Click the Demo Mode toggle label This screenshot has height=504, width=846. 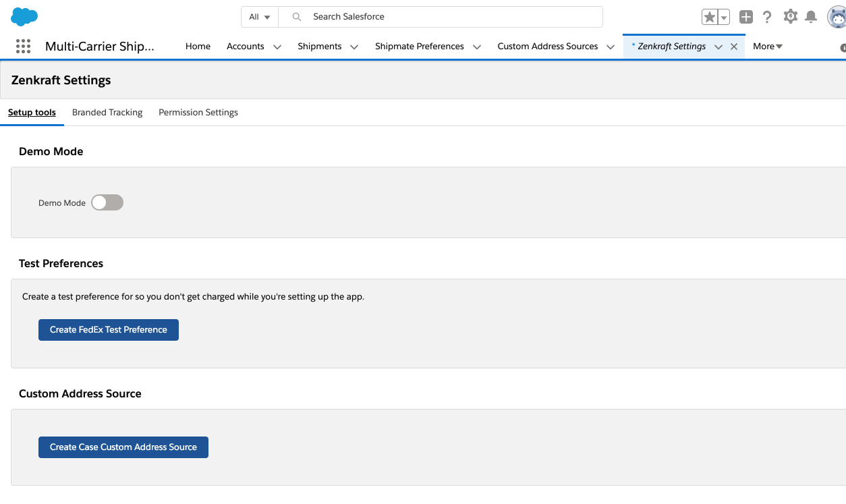pyautogui.click(x=62, y=203)
